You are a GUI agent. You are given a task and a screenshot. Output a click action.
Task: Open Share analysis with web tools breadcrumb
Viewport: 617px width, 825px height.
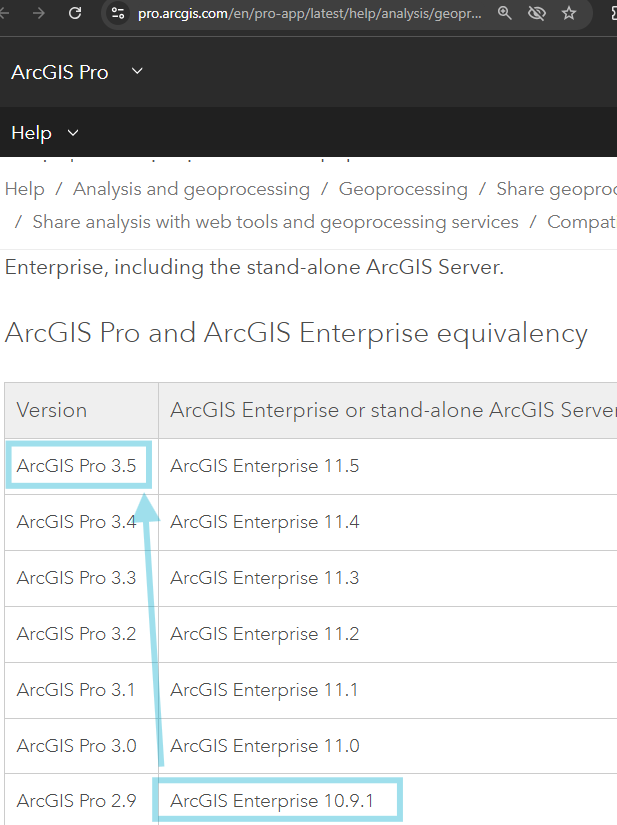(x=275, y=222)
